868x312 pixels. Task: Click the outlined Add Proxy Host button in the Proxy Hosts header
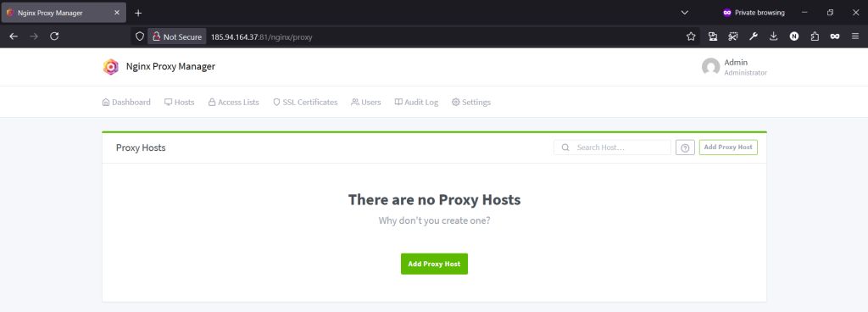point(728,148)
